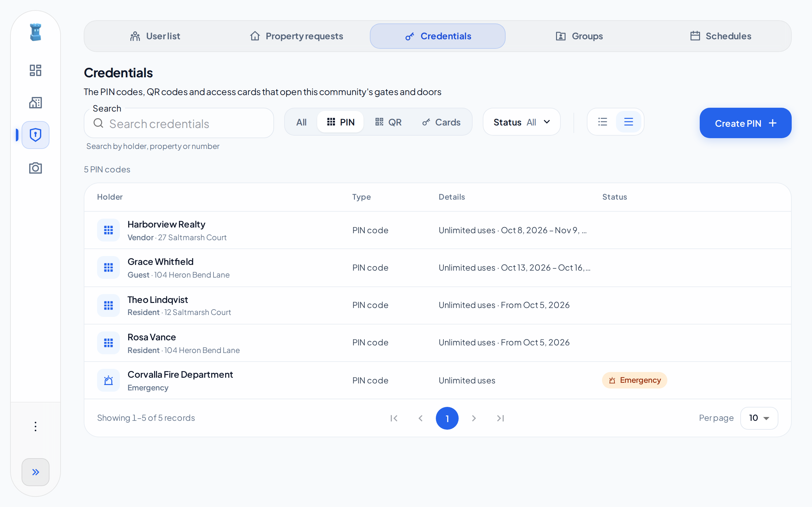Viewport: 812px width, 507px height.
Task: Open the Schedules tab
Action: coord(720,36)
